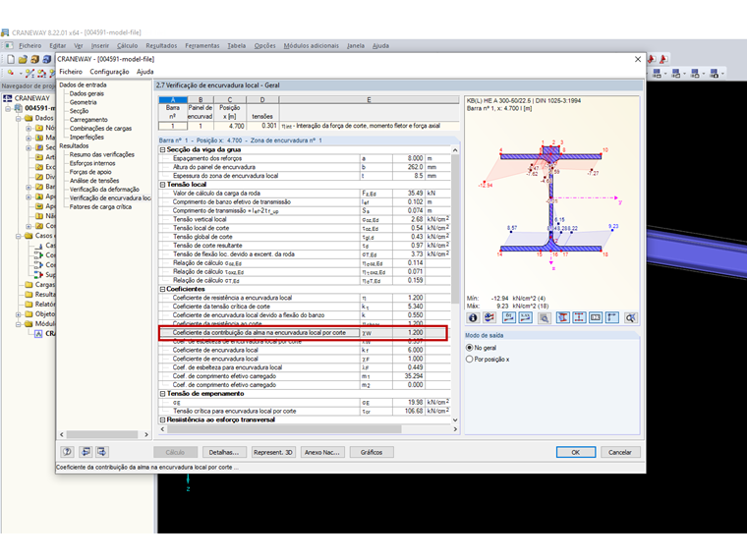747x560 pixels.
Task: Click the new file icon in main toolbar
Action: point(11,60)
